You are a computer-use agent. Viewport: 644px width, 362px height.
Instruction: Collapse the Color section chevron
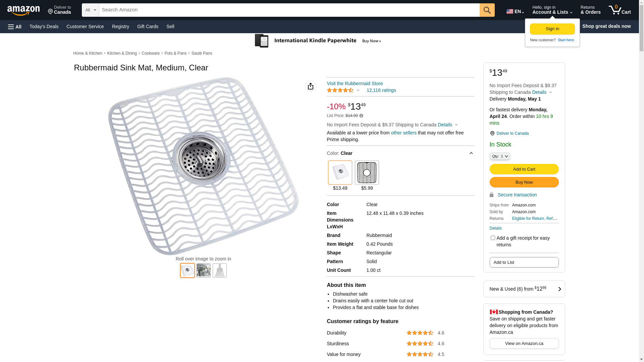pyautogui.click(x=471, y=153)
